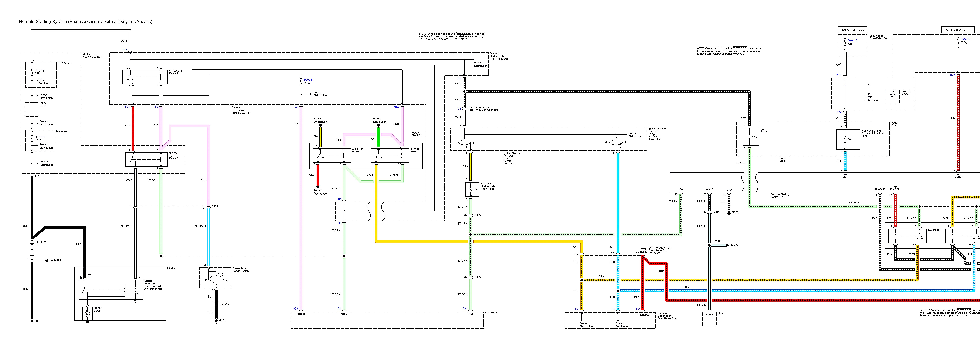Click the ELD Unit box

coord(32,109)
